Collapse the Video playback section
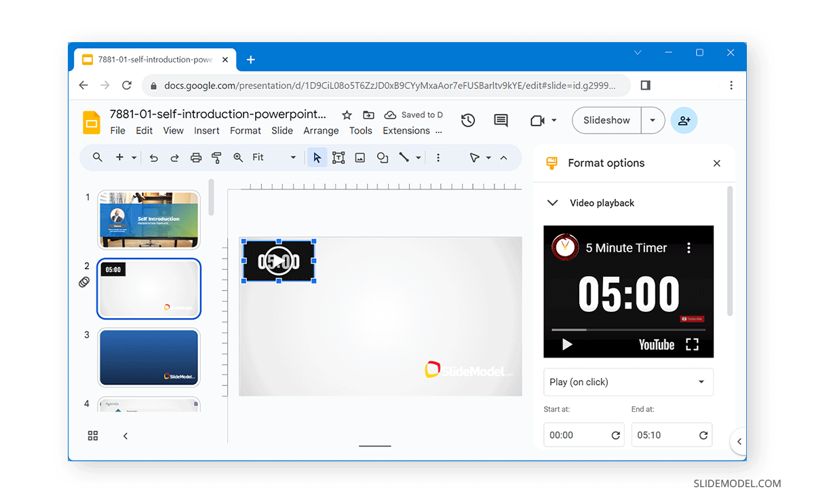814x504 pixels. point(553,203)
